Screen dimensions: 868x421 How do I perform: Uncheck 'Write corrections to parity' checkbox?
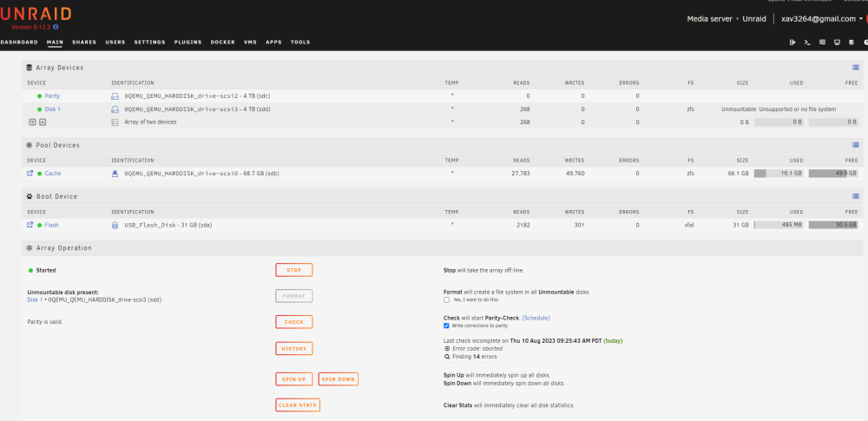coord(446,326)
